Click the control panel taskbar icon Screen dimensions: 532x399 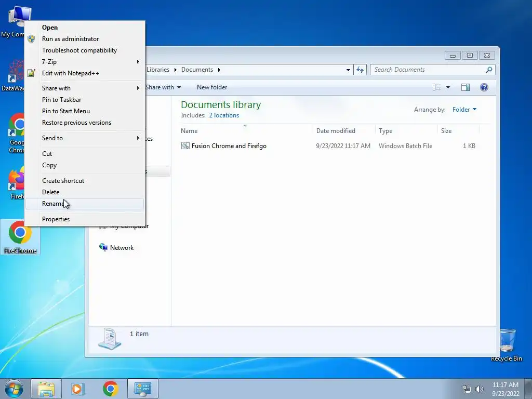coord(142,389)
